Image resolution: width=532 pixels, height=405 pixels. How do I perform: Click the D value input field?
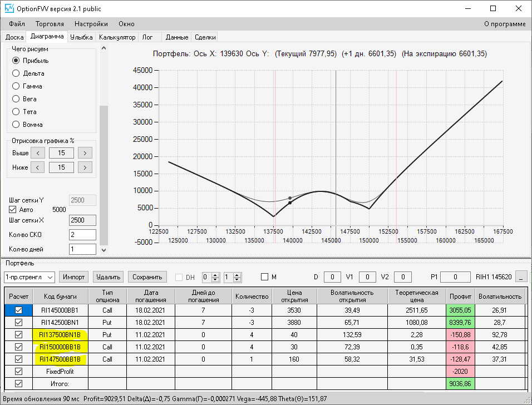pyautogui.click(x=332, y=277)
